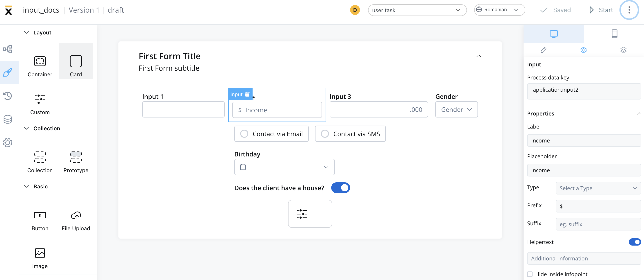This screenshot has height=280, width=644.
Task: Select the Contact via Email radio
Action: coord(271,134)
